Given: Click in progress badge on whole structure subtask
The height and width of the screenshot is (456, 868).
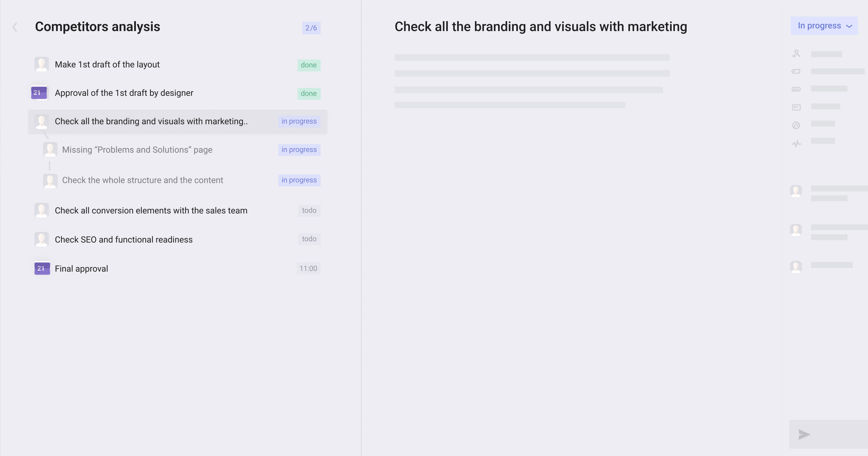Looking at the screenshot, I should click(299, 180).
